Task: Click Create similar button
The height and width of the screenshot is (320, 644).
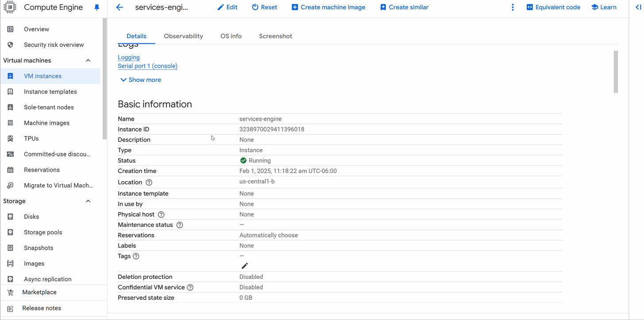Action: 404,7
